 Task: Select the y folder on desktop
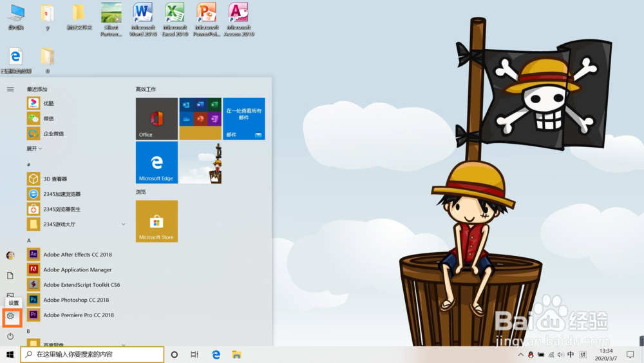click(x=47, y=17)
